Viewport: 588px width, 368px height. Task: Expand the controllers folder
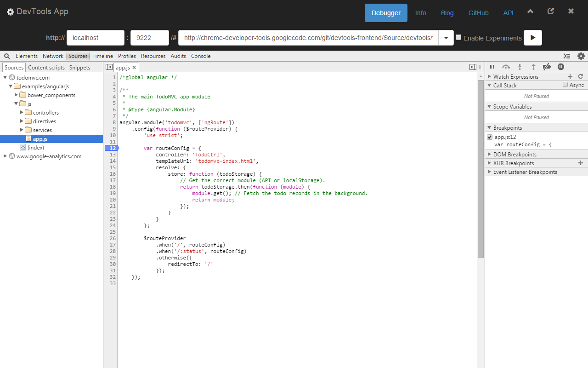[x=22, y=113]
